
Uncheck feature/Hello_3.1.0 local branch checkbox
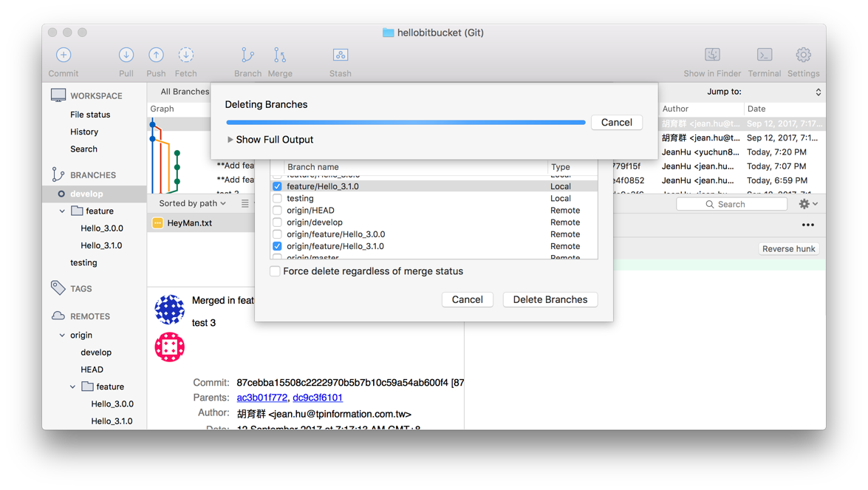click(x=277, y=186)
